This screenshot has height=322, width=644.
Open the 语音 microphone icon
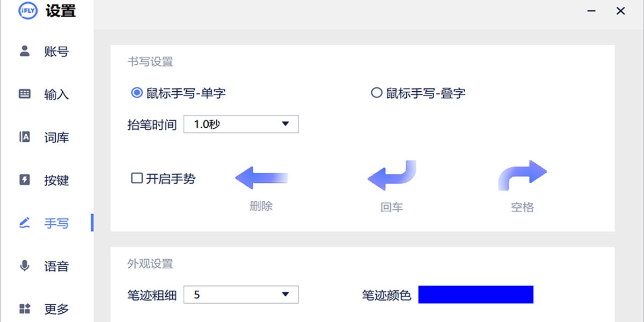[x=25, y=266]
